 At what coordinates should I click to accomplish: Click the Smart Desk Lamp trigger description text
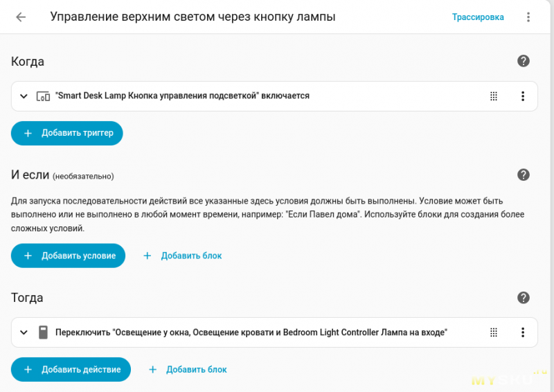click(182, 96)
